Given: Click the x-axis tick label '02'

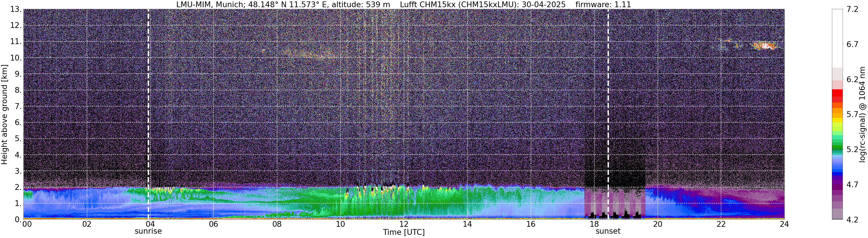Looking at the screenshot, I should point(87,224).
